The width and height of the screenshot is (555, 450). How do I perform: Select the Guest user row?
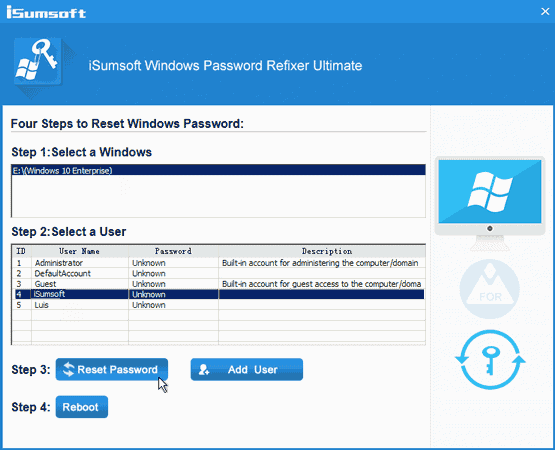click(218, 284)
